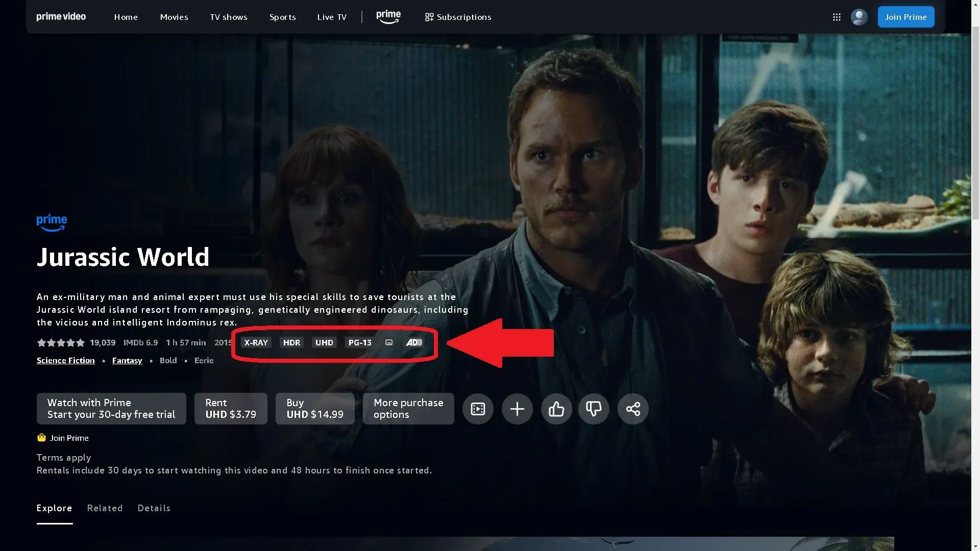
Task: Open TV shows navigation item
Action: coord(229,17)
